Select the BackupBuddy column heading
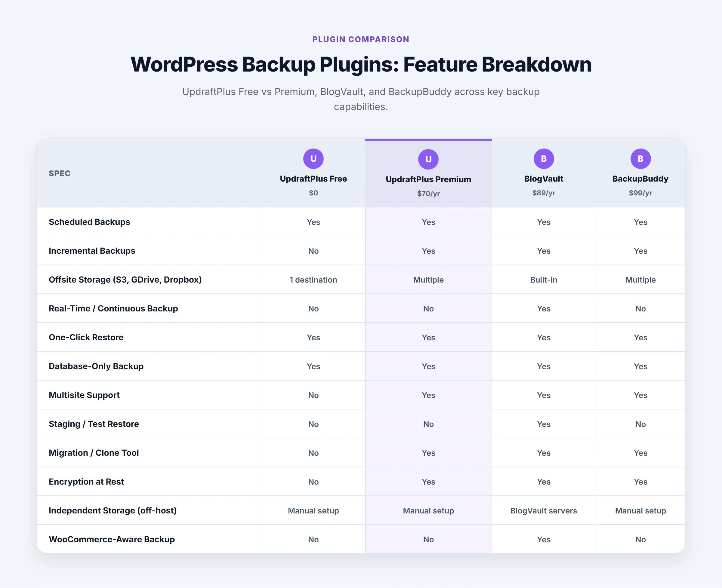722x588 pixels. click(x=640, y=179)
